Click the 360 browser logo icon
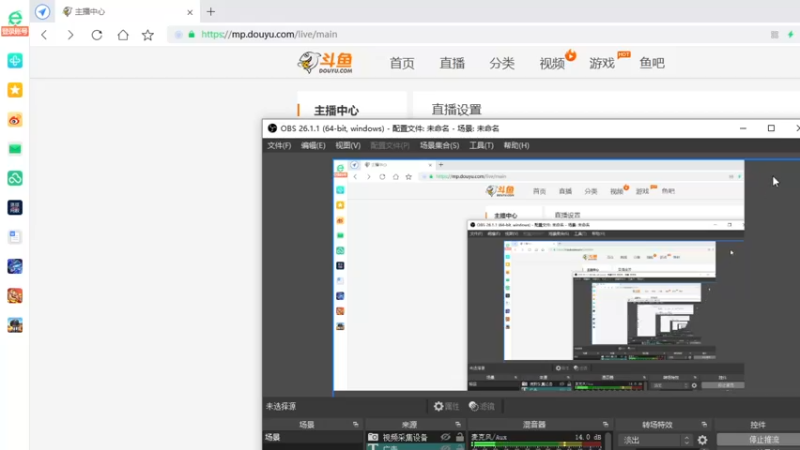The height and width of the screenshot is (450, 800). pos(15,18)
